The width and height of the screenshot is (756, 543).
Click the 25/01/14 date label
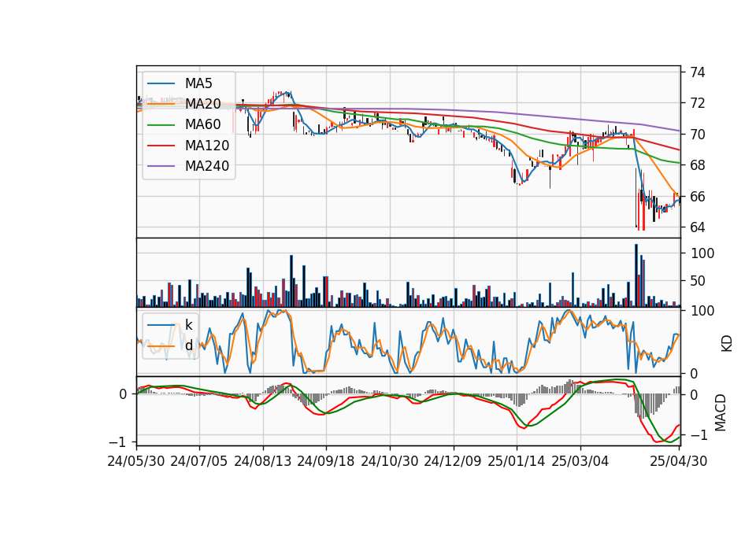[x=517, y=461]
